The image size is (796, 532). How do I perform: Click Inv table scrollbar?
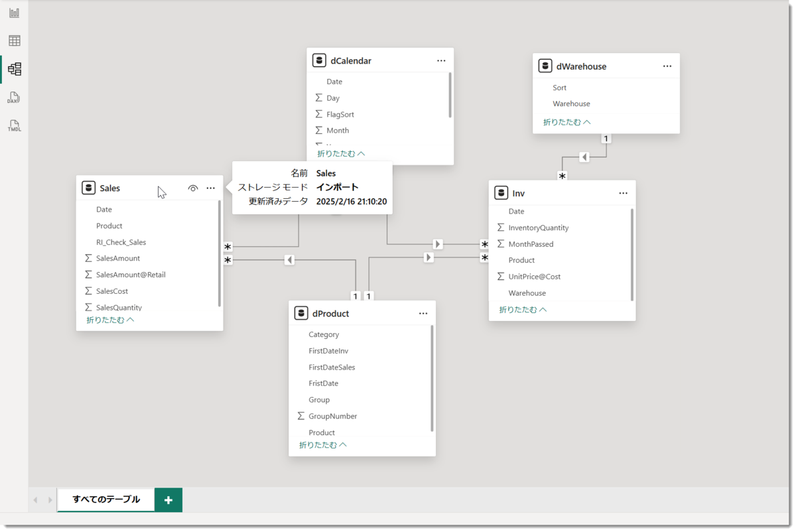click(x=632, y=255)
